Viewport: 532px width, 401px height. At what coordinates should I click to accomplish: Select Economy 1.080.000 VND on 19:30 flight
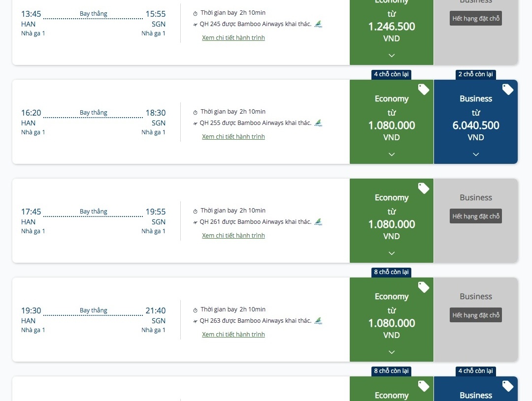pyautogui.click(x=392, y=323)
